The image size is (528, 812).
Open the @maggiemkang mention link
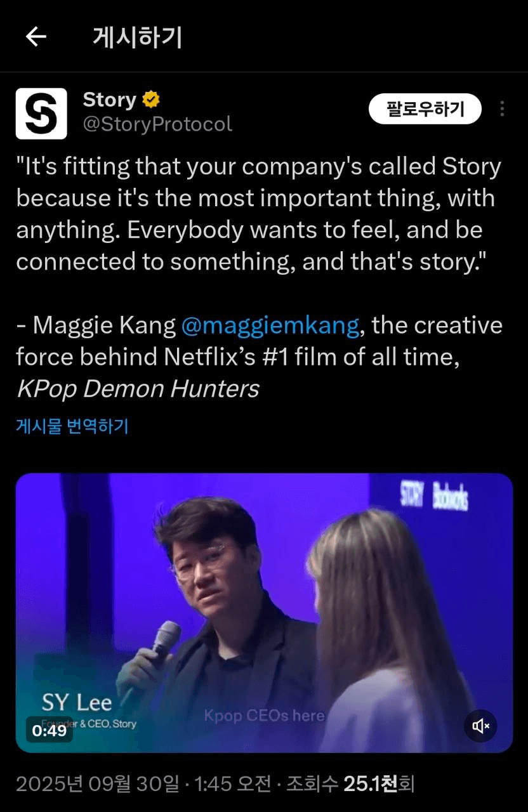[270, 325]
